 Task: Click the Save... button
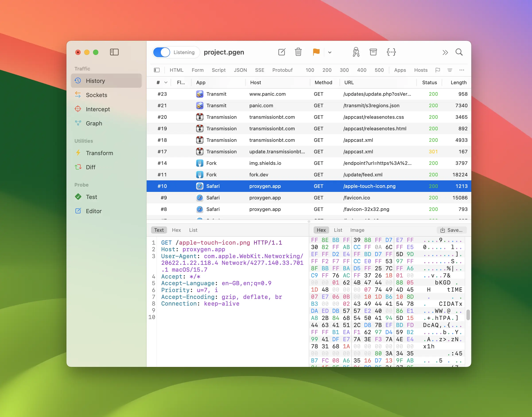point(451,230)
